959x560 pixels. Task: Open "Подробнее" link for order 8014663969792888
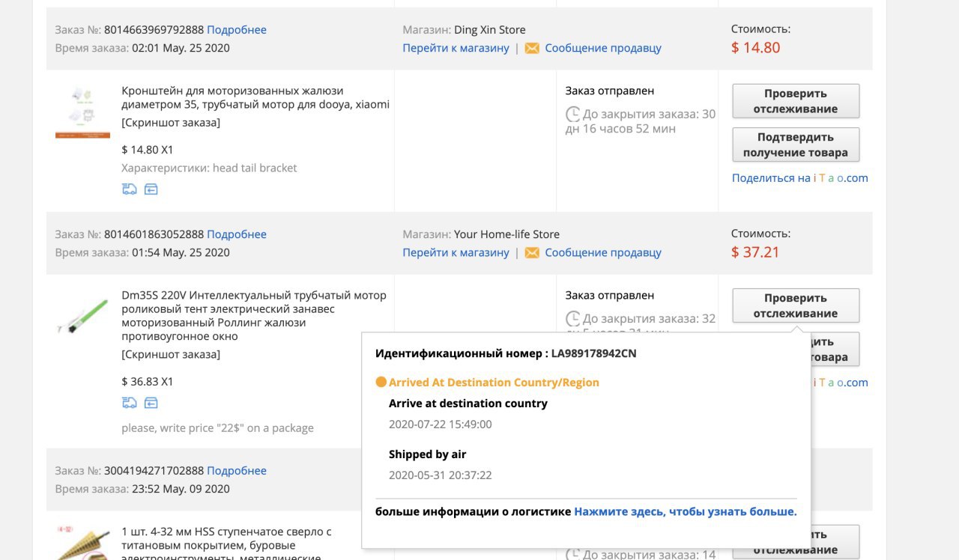[237, 30]
